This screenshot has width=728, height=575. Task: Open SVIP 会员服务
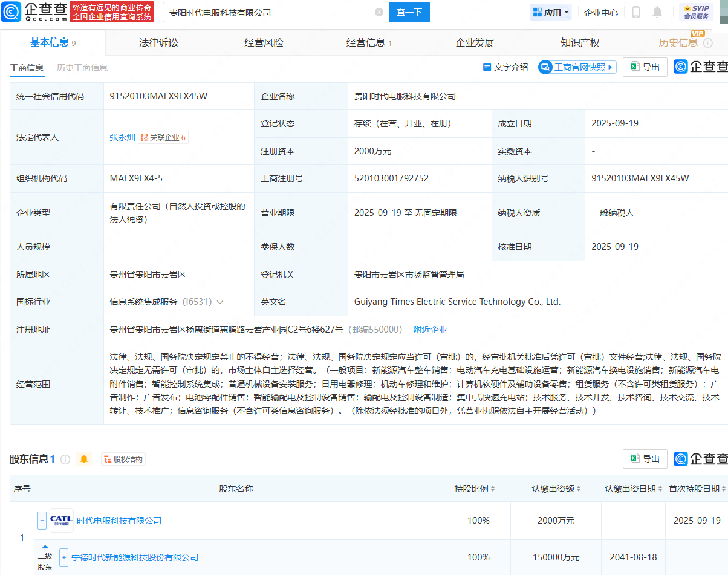696,12
